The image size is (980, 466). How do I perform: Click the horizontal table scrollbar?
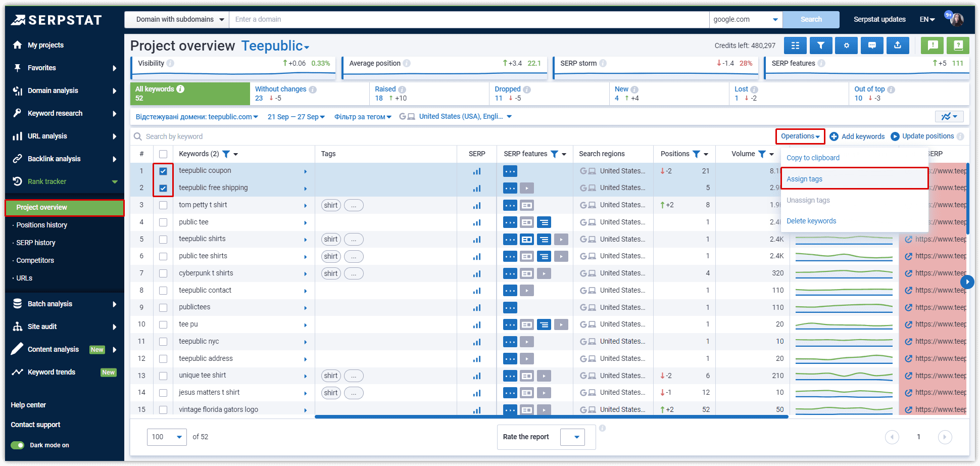click(551, 417)
